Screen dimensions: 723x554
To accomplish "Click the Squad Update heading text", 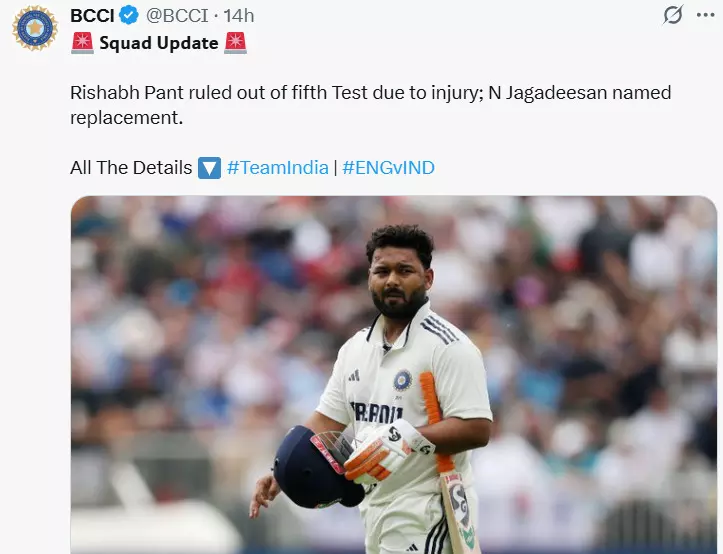I will 159,43.
